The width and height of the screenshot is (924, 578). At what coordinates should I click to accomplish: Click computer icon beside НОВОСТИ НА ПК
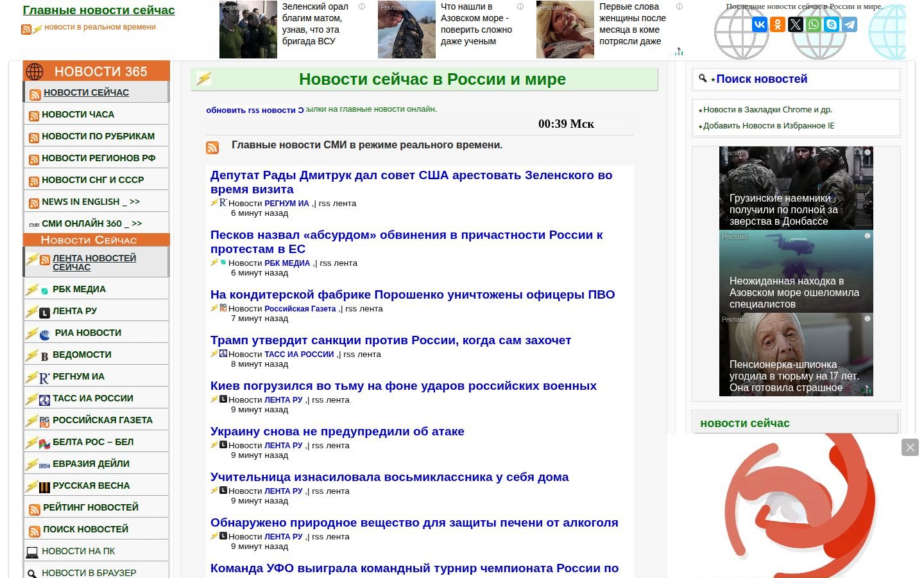(32, 552)
